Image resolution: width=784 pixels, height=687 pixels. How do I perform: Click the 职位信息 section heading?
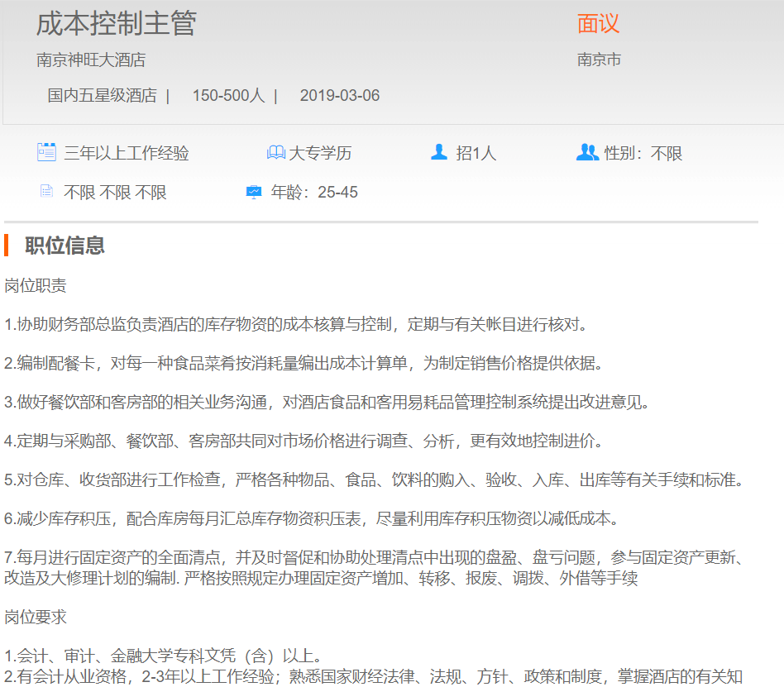click(x=65, y=246)
